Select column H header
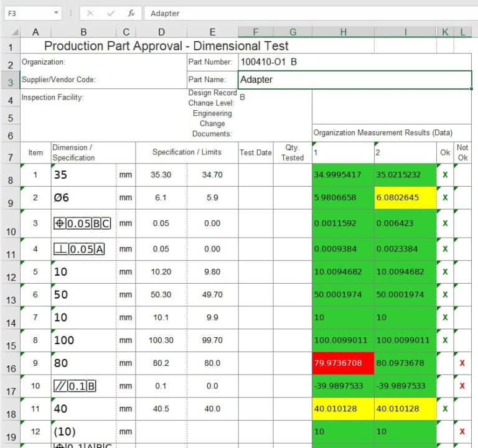Viewport: 478px width, 448px height. (x=343, y=32)
